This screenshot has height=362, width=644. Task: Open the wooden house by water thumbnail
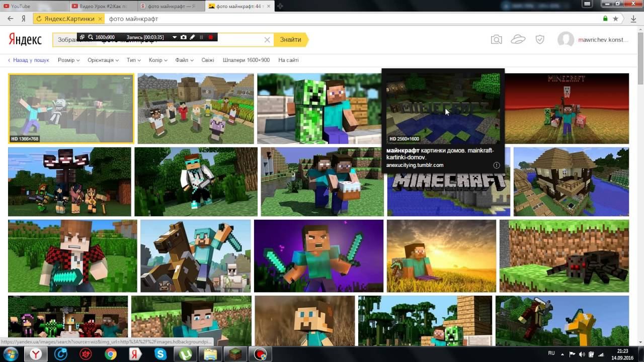tap(571, 182)
